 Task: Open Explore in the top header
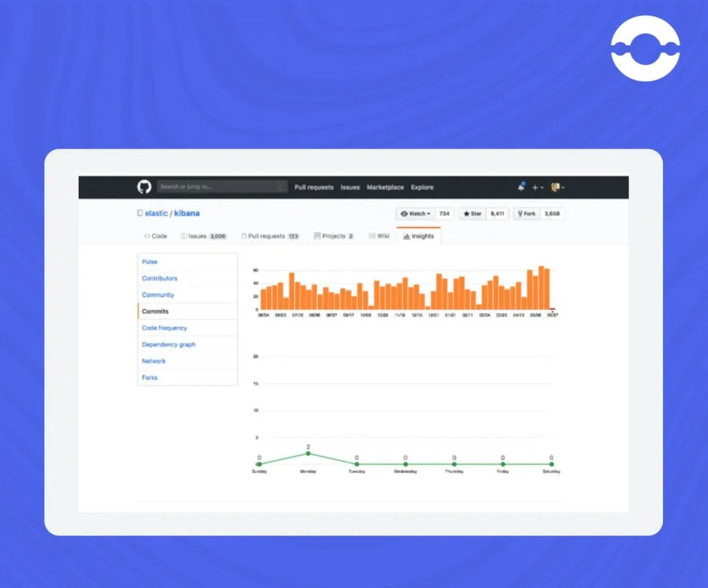coord(422,187)
